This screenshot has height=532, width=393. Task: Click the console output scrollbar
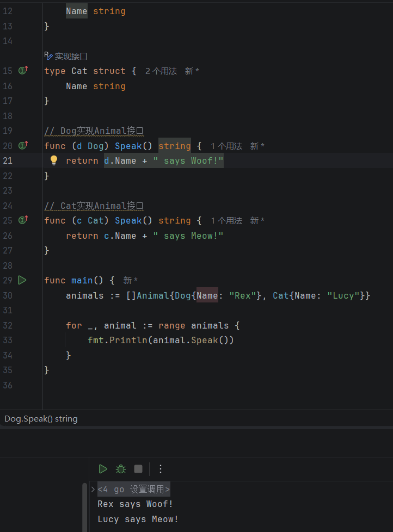84,507
